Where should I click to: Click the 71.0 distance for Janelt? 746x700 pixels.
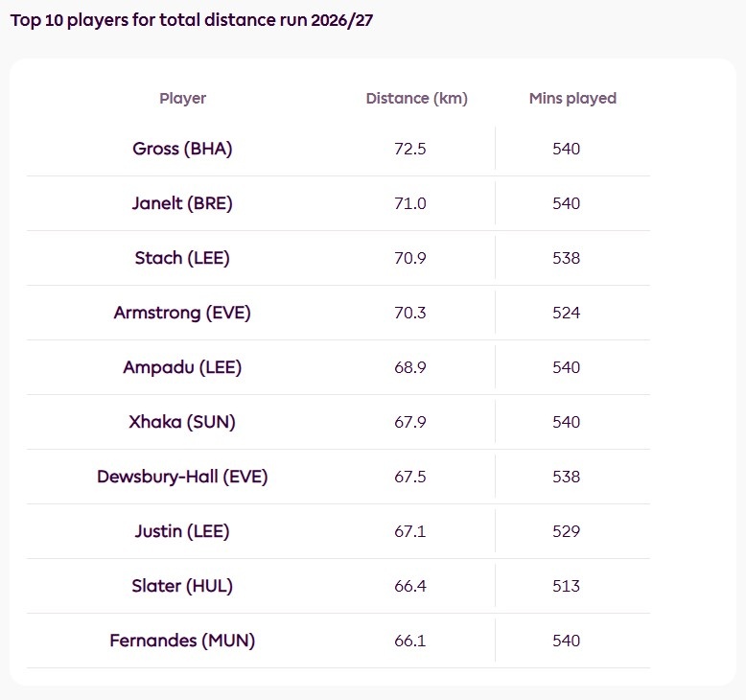[x=410, y=203]
